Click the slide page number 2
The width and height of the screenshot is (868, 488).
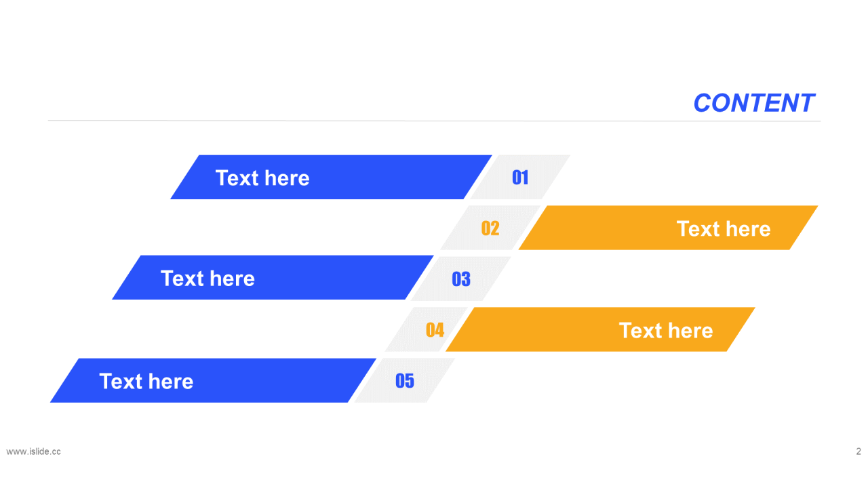[859, 451]
